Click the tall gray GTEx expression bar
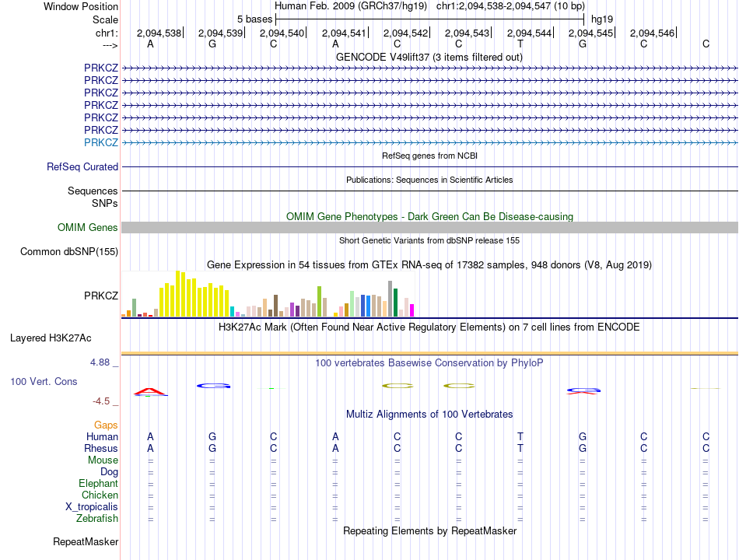The image size is (739, 560). [391, 299]
